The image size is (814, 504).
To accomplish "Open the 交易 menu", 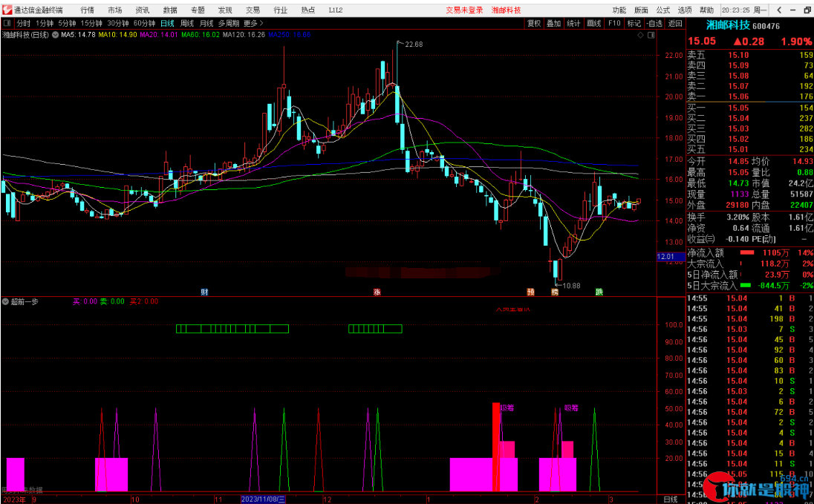I will (x=253, y=10).
